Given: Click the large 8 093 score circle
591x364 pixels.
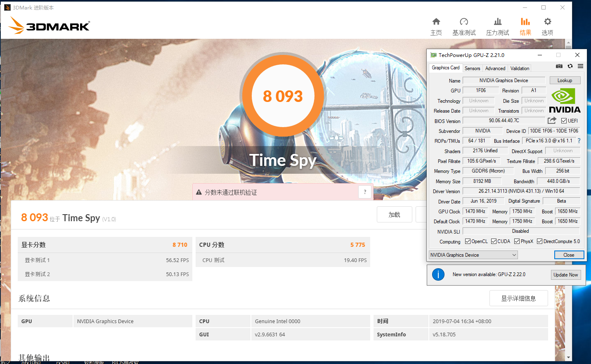Looking at the screenshot, I should 283,96.
